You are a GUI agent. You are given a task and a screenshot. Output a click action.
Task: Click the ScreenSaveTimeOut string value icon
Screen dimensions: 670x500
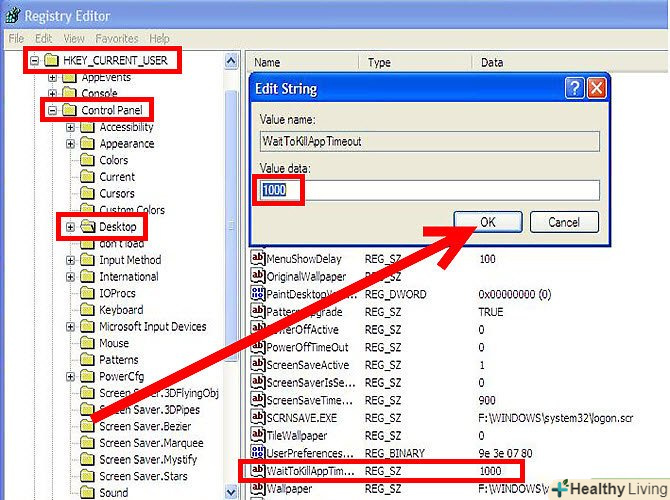pos(258,399)
